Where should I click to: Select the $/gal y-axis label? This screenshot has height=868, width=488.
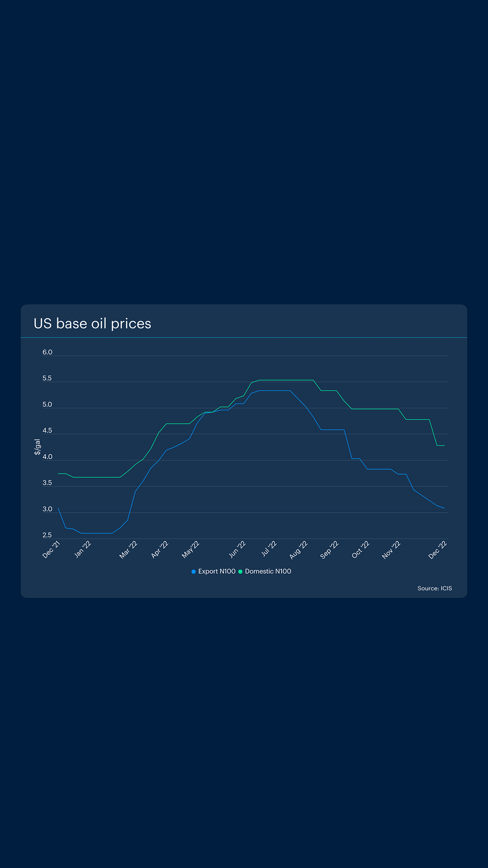38,447
